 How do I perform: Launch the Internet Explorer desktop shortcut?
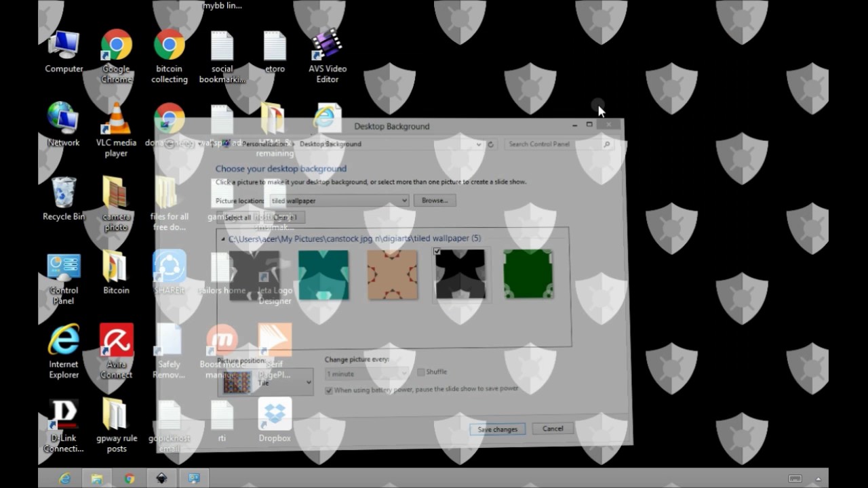pos(64,351)
